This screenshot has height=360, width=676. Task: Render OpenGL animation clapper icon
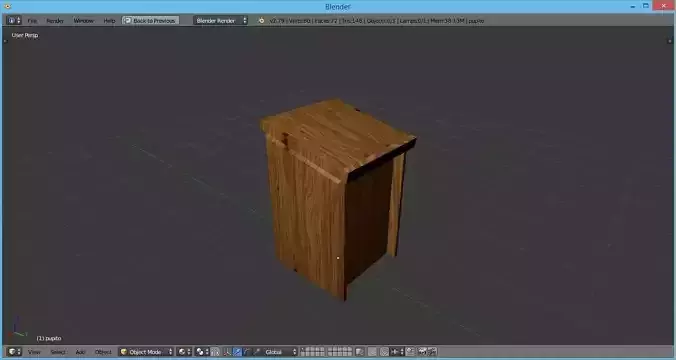(432, 352)
